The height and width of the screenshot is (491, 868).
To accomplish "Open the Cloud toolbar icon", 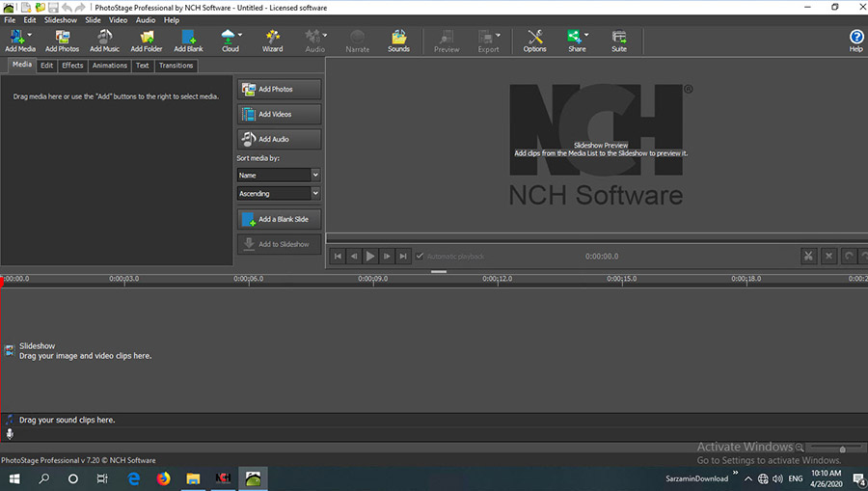I will [228, 41].
